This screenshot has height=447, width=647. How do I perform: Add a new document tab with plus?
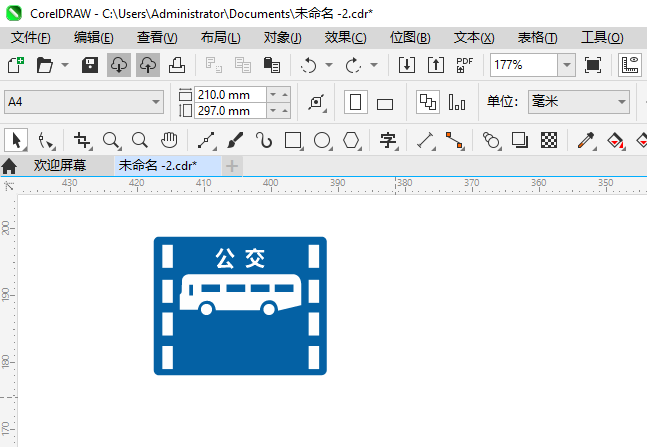coord(232,166)
